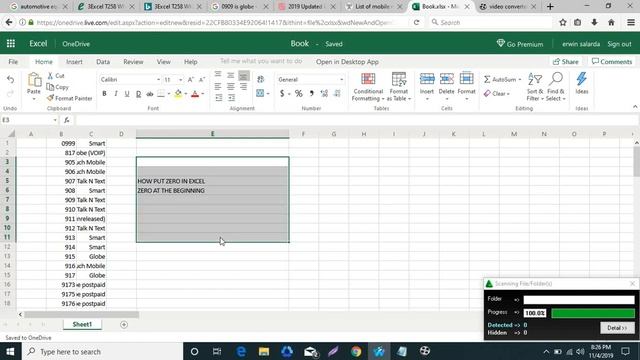Apply the Comma Style format
Viewport: 640px width, 360px height.
(311, 94)
